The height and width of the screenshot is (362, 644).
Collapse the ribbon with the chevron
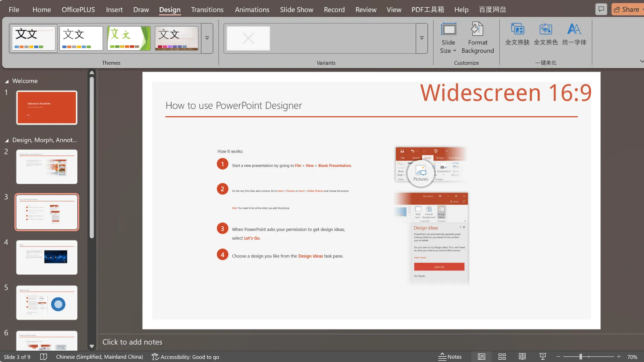(x=641, y=61)
